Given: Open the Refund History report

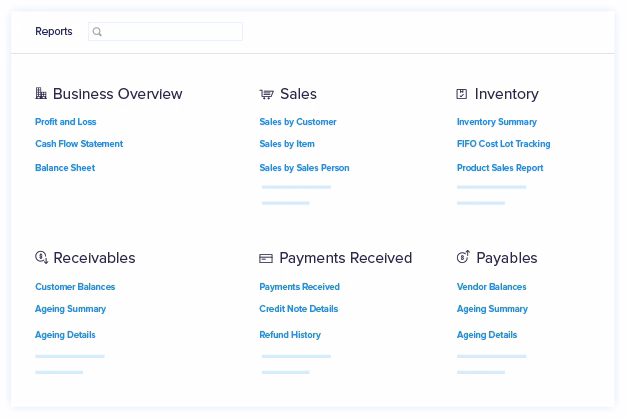Looking at the screenshot, I should 290,335.
